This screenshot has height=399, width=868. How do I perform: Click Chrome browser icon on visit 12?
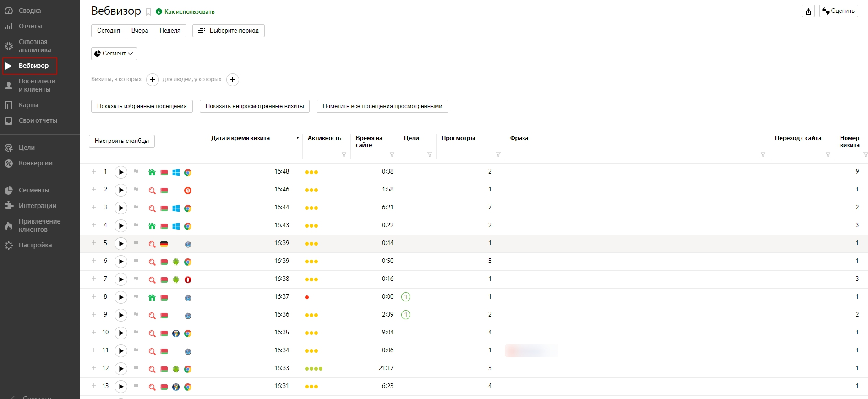(x=188, y=369)
